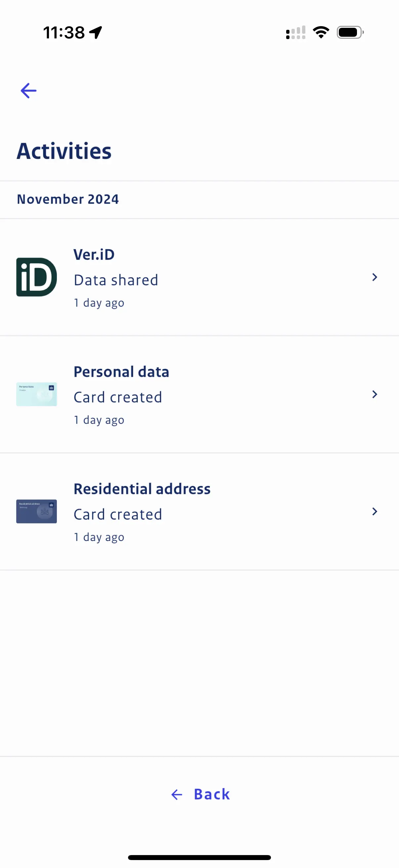Click the back arrow icon beside Back
The image size is (399, 868).
click(176, 794)
